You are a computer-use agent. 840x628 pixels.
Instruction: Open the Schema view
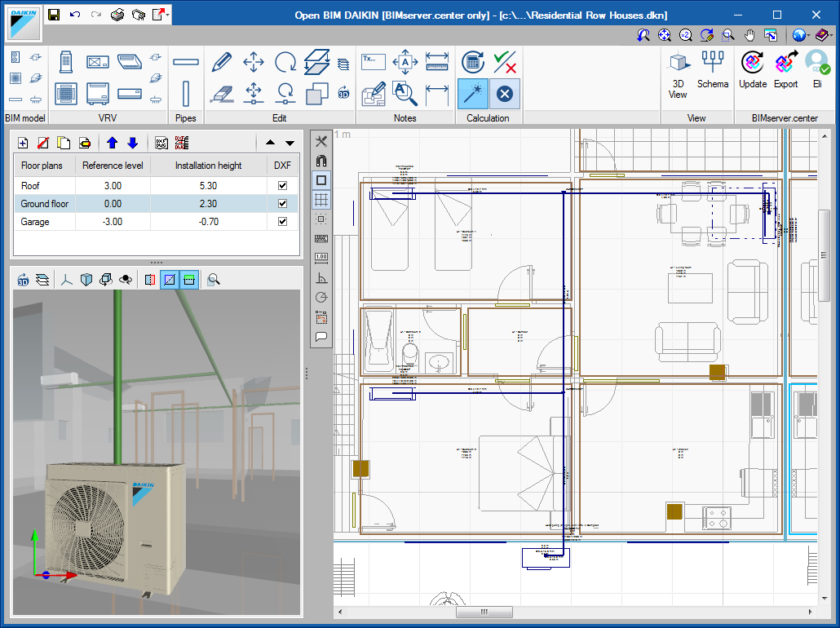point(713,70)
